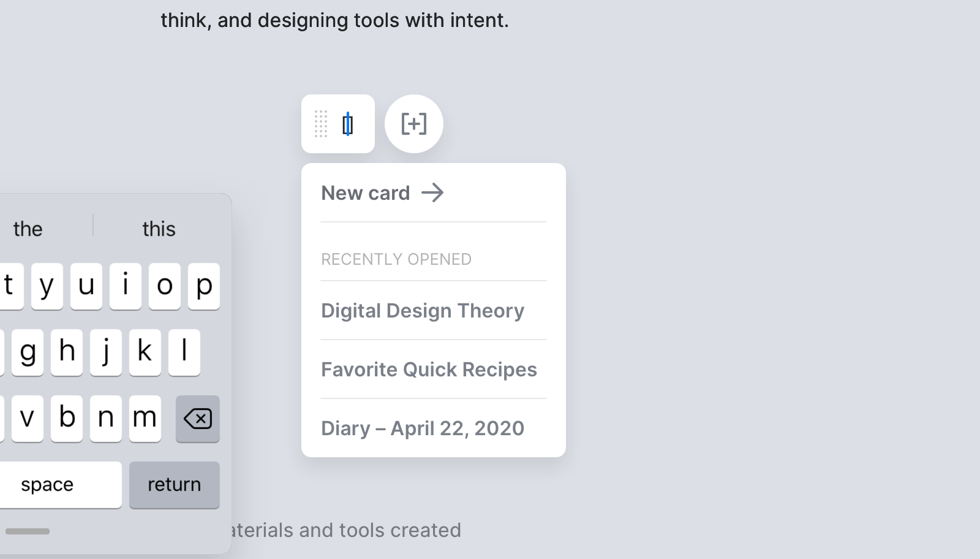The height and width of the screenshot is (559, 980).
Task: Open Diary – April 22, 2020 card
Action: pyautogui.click(x=423, y=428)
